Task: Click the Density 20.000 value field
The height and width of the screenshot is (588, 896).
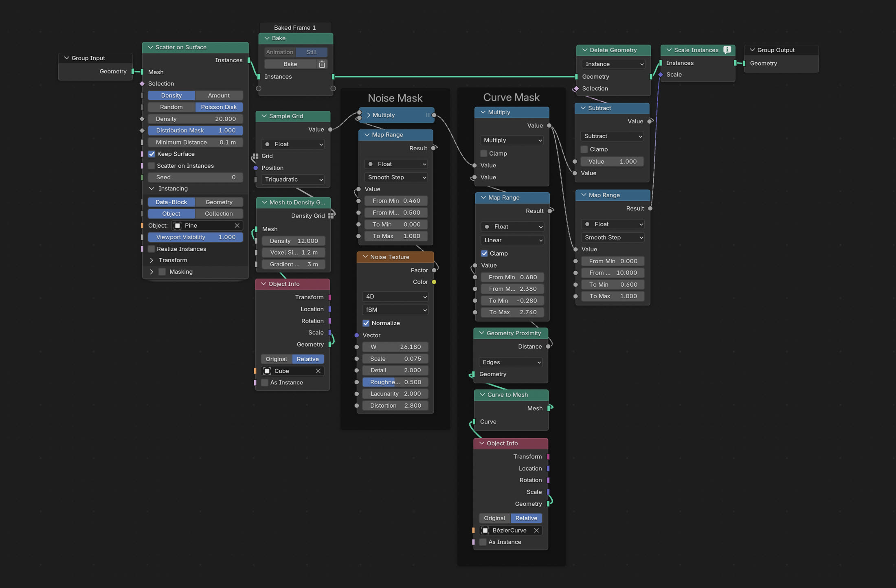Action: (x=195, y=119)
